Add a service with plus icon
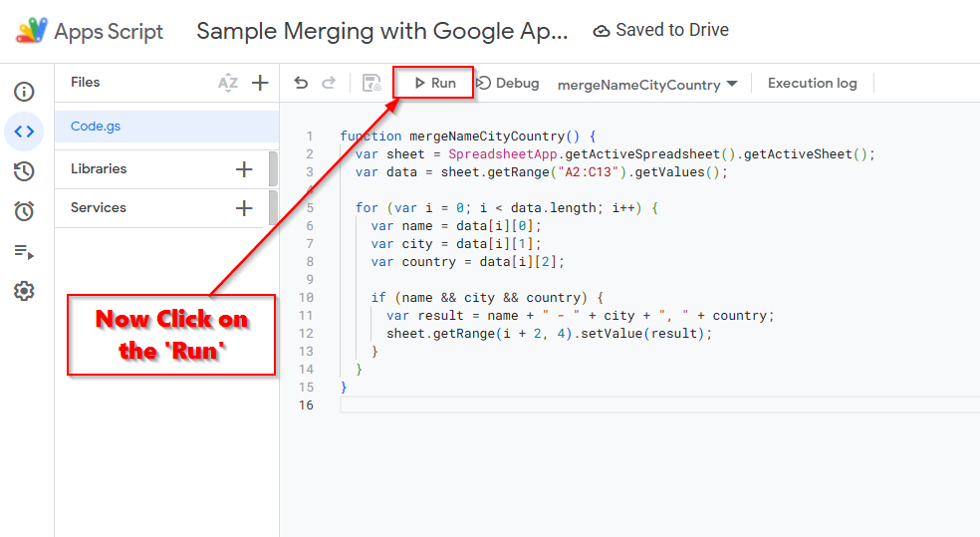The width and height of the screenshot is (980, 537). click(x=244, y=208)
